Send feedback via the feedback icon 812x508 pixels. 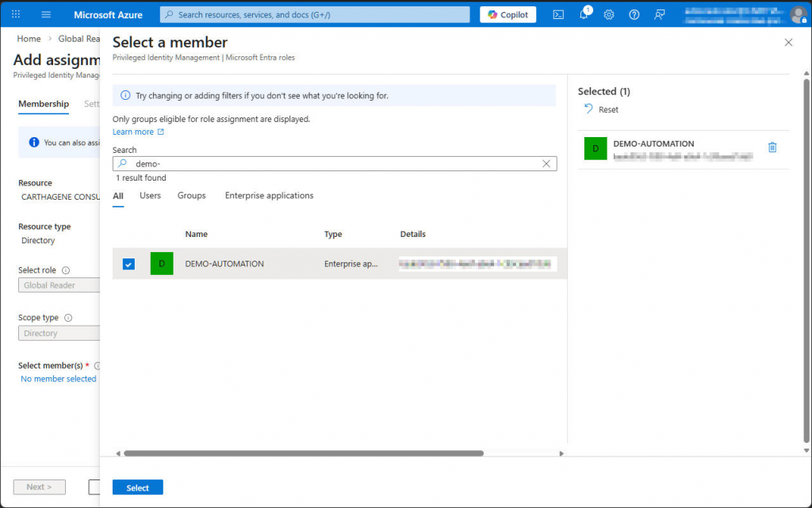[x=657, y=13]
